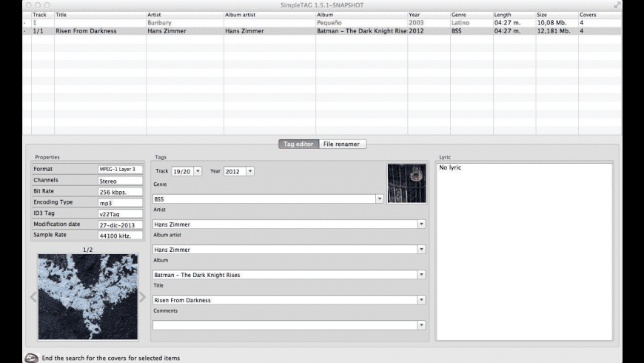Click the Artist field Hans Zimmer
This screenshot has width=644, height=363.
coord(285,224)
